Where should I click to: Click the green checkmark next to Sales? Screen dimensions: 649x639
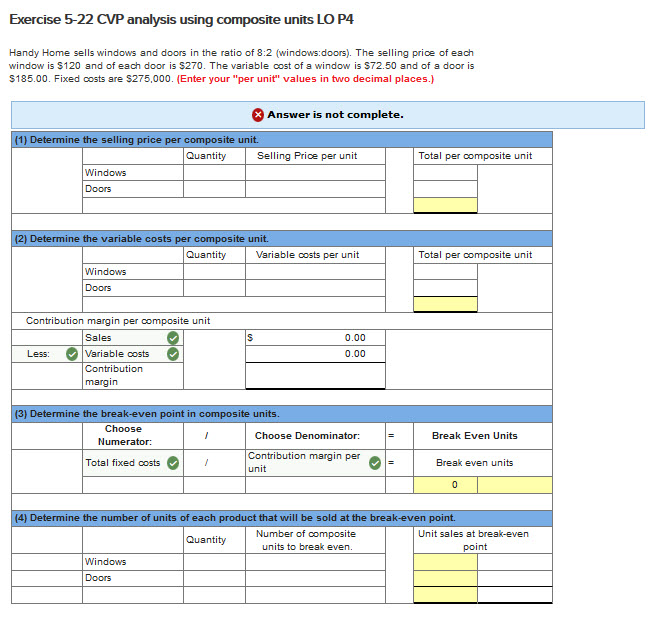click(x=173, y=338)
